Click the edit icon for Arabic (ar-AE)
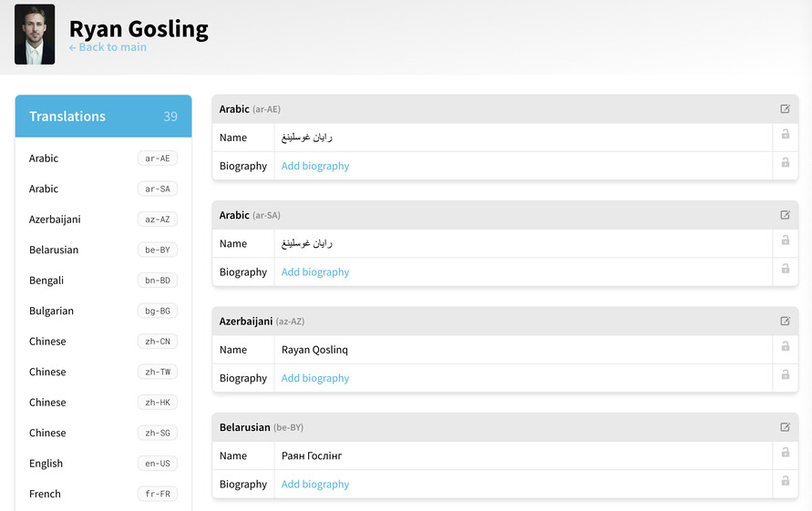Viewport: 812px width, 511px height. click(x=785, y=108)
